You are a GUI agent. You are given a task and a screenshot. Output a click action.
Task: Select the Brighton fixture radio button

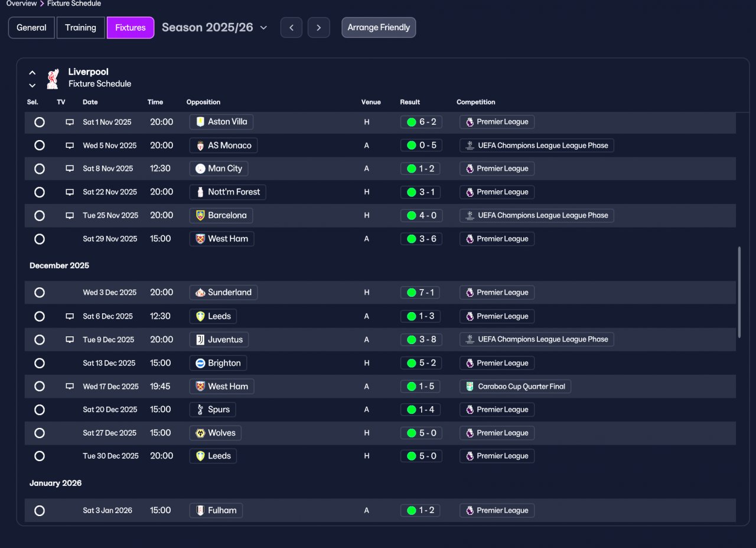coord(40,363)
